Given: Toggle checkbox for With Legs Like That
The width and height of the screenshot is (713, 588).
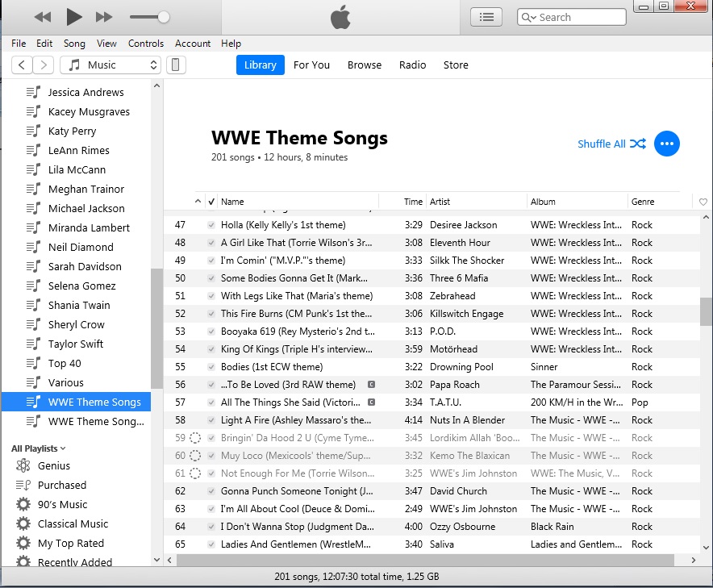Looking at the screenshot, I should (211, 295).
